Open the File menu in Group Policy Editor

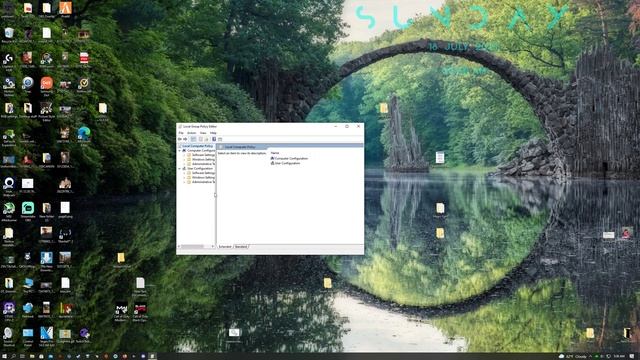(181, 133)
